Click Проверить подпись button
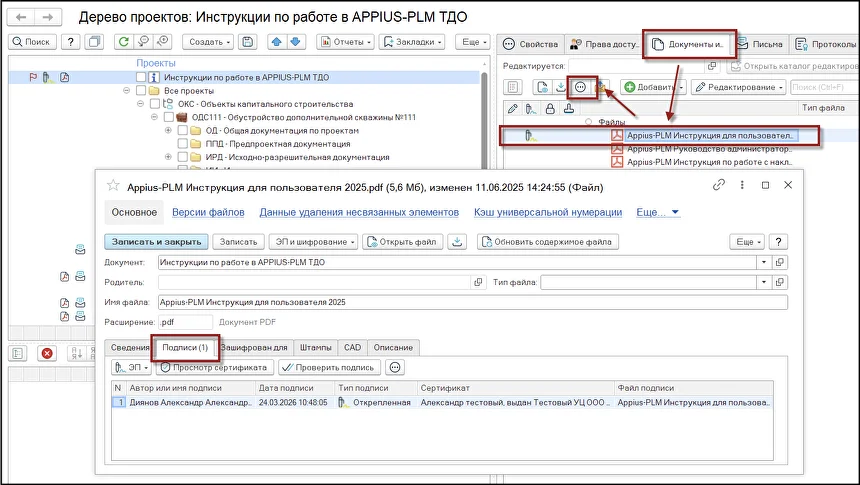The width and height of the screenshot is (860, 485). click(330, 368)
